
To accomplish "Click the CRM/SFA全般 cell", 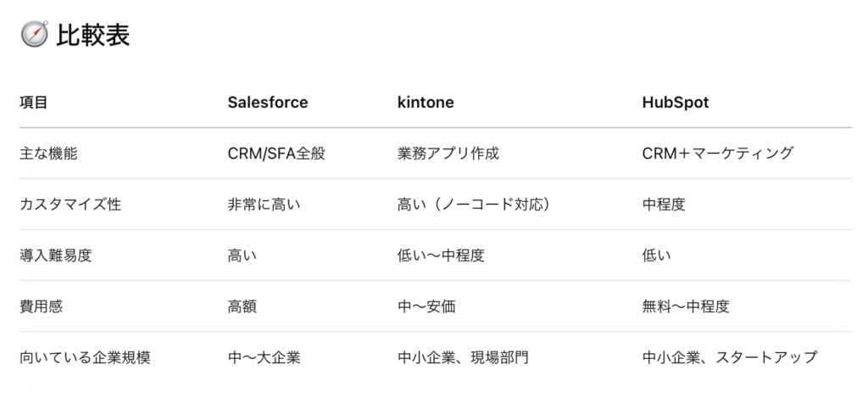I will 276,154.
